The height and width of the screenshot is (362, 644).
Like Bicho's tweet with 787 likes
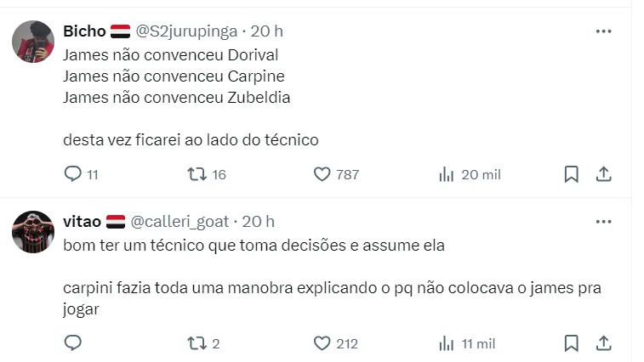322,174
